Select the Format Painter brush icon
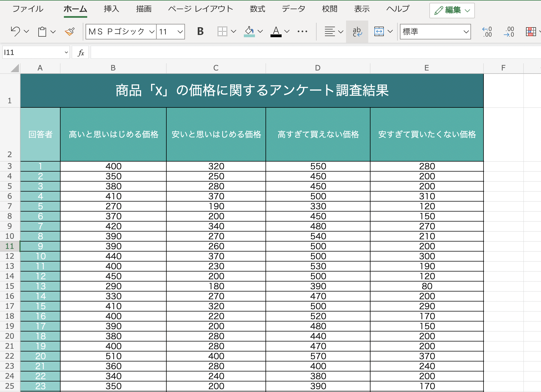The height and width of the screenshot is (392, 541). pyautogui.click(x=70, y=31)
